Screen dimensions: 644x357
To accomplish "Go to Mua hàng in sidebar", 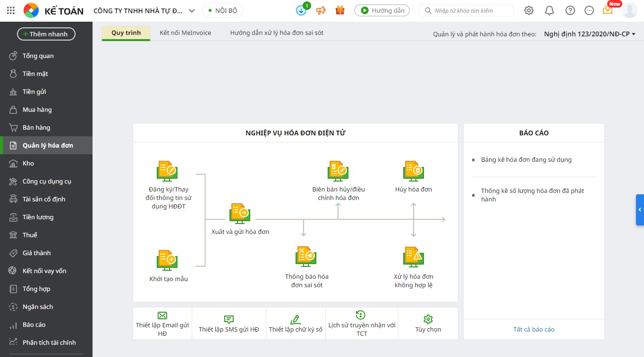I will click(x=46, y=109).
